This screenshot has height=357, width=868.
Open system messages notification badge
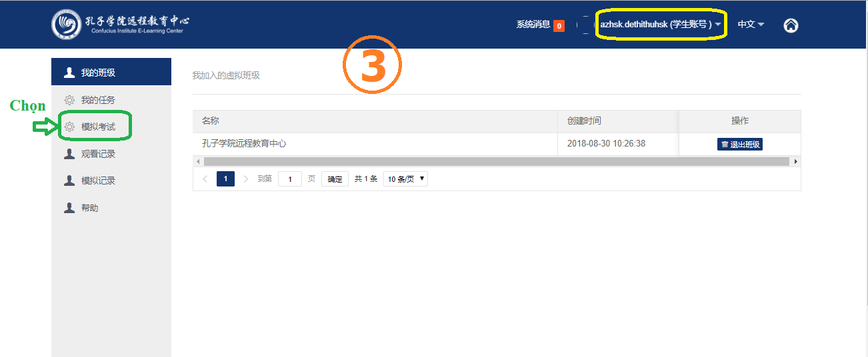coord(559,26)
